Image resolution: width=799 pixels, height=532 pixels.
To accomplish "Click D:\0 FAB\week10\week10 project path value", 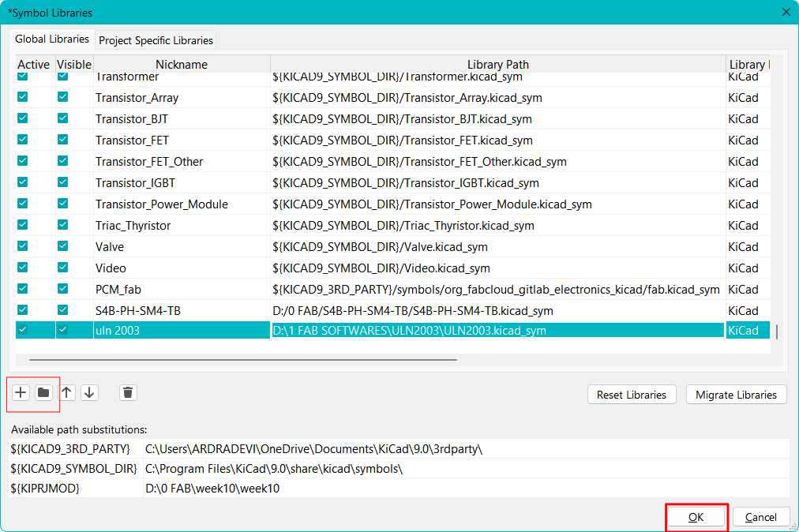I will pos(212,488).
